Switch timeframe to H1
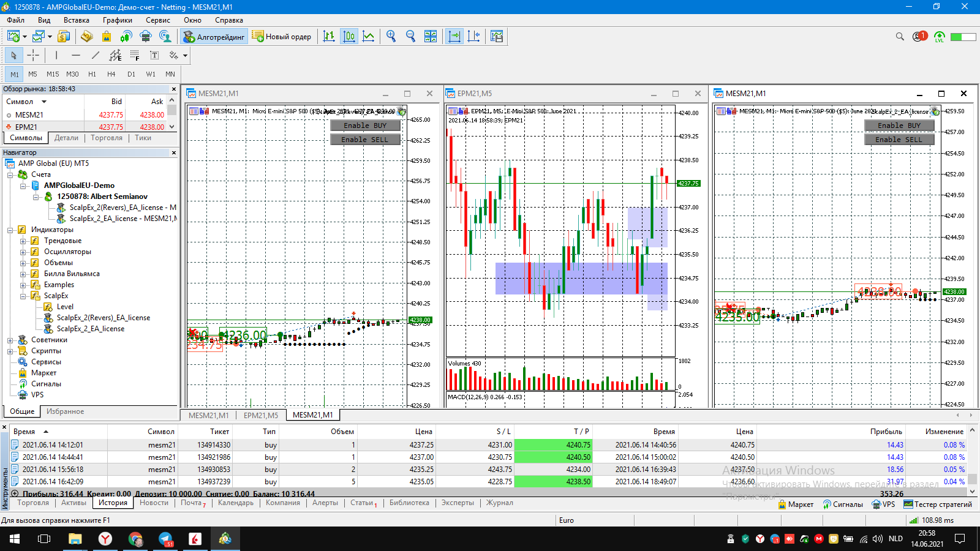Image resolution: width=980 pixels, height=551 pixels. 92,74
